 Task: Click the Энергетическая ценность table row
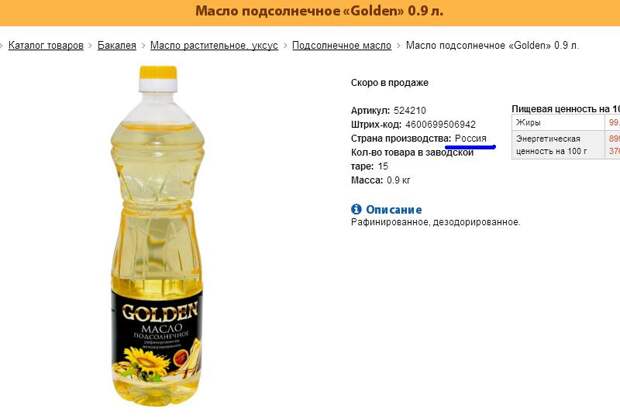(x=566, y=145)
